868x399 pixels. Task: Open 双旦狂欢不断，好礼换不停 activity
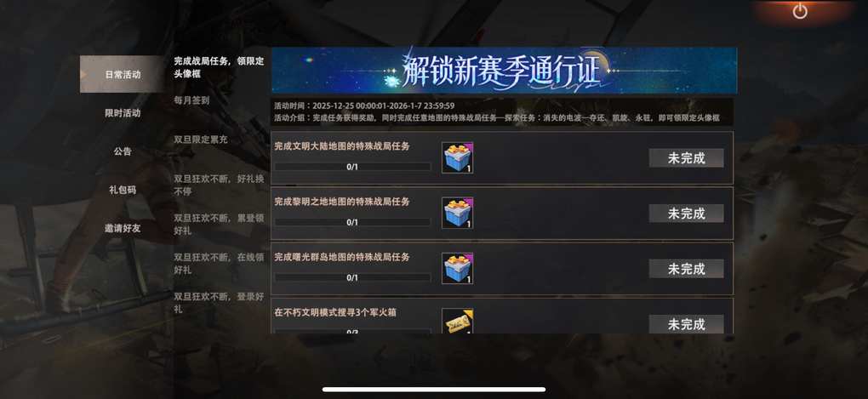click(219, 185)
